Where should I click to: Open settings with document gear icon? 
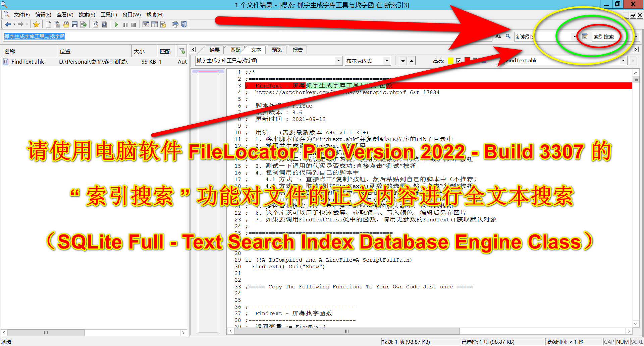(x=163, y=24)
